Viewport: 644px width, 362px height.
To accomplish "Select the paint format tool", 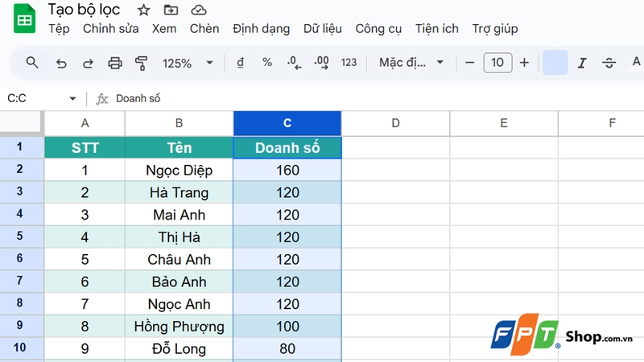I will (142, 64).
